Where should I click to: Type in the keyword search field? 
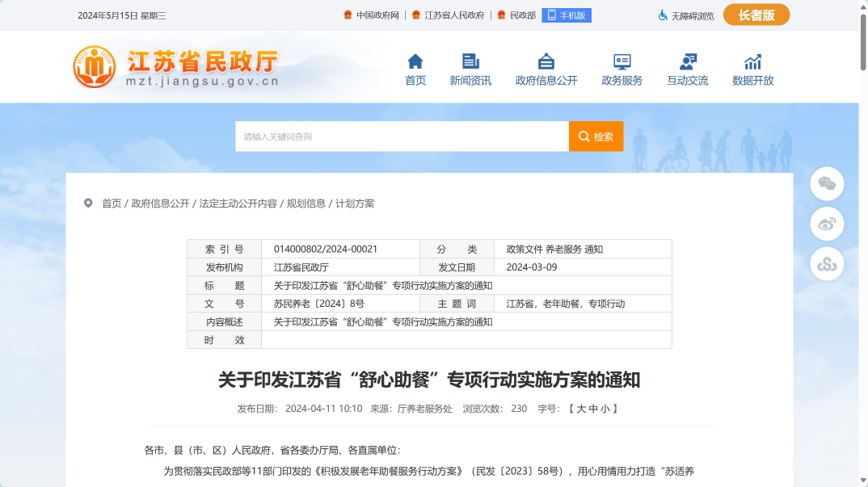tap(402, 136)
